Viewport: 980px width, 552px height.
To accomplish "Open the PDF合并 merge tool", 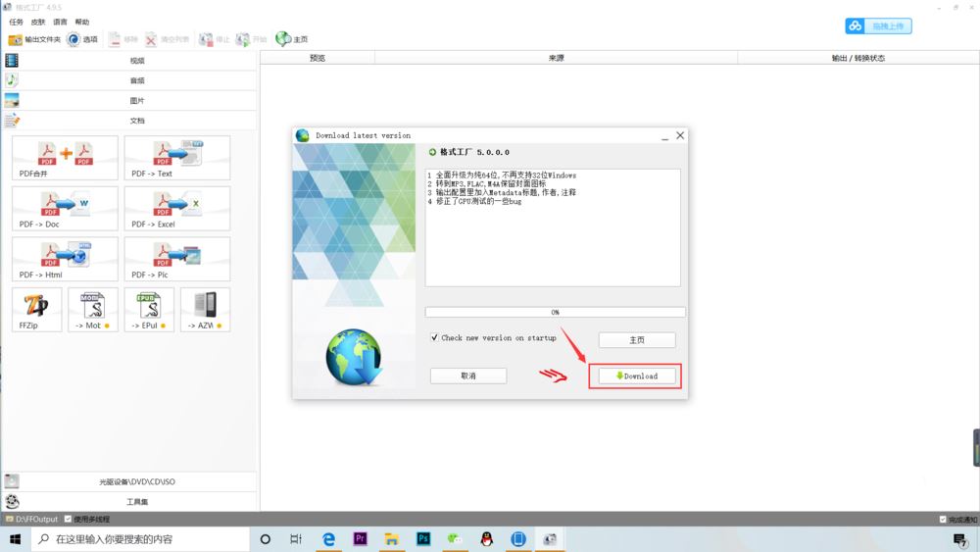I will coord(65,158).
